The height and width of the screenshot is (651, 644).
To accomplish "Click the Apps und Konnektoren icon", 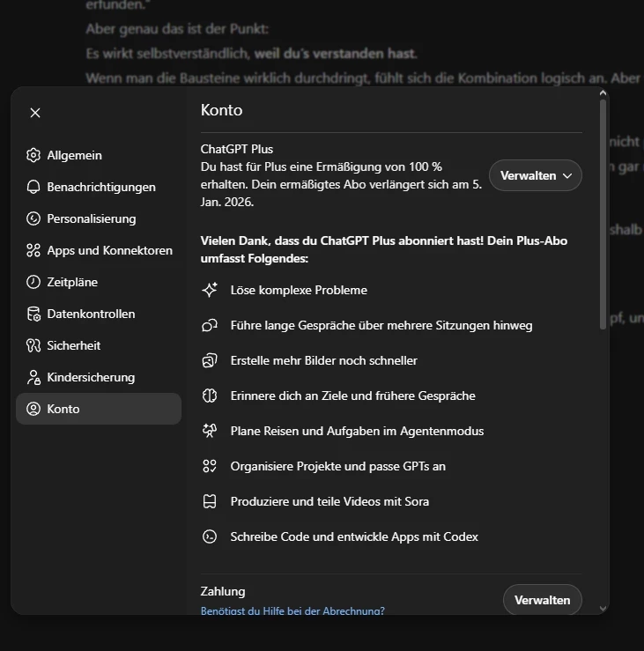I will [x=33, y=250].
